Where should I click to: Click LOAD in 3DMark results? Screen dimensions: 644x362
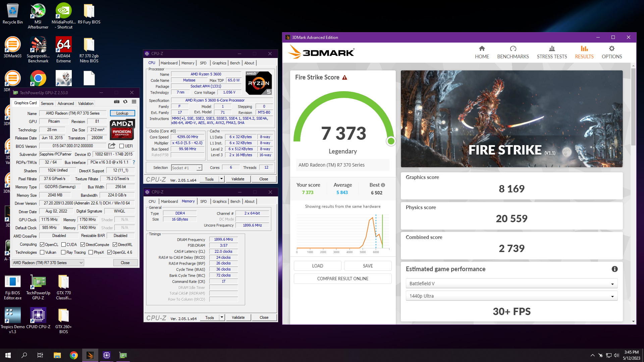click(x=318, y=266)
